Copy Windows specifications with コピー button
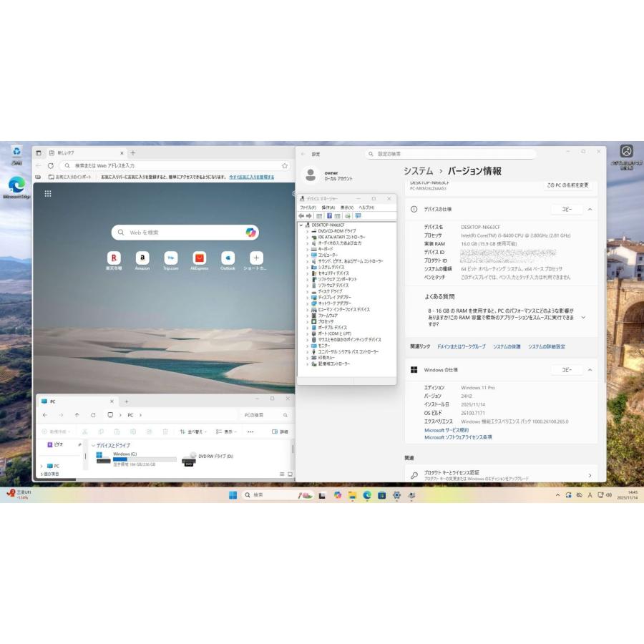This screenshot has width=644, height=644. (567, 370)
